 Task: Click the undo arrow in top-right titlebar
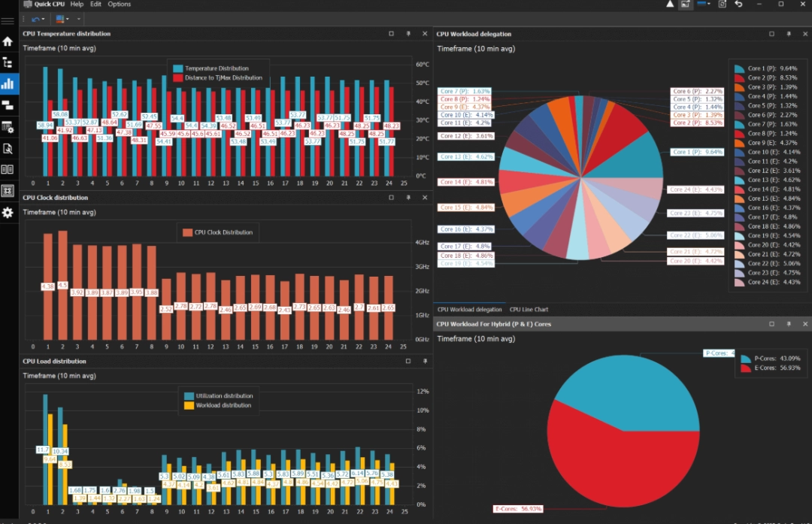tap(739, 5)
